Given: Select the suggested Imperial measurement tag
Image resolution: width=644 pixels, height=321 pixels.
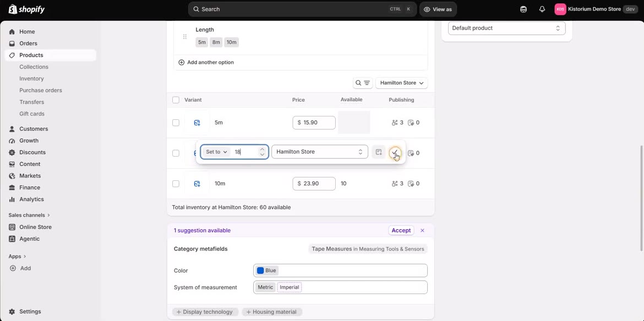Looking at the screenshot, I should tap(290, 287).
